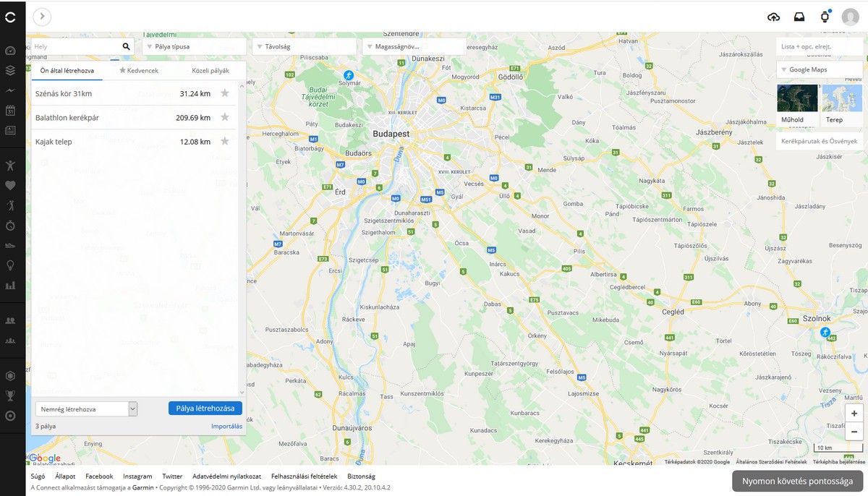Open the Google Maps provider dropdown

[x=820, y=69]
